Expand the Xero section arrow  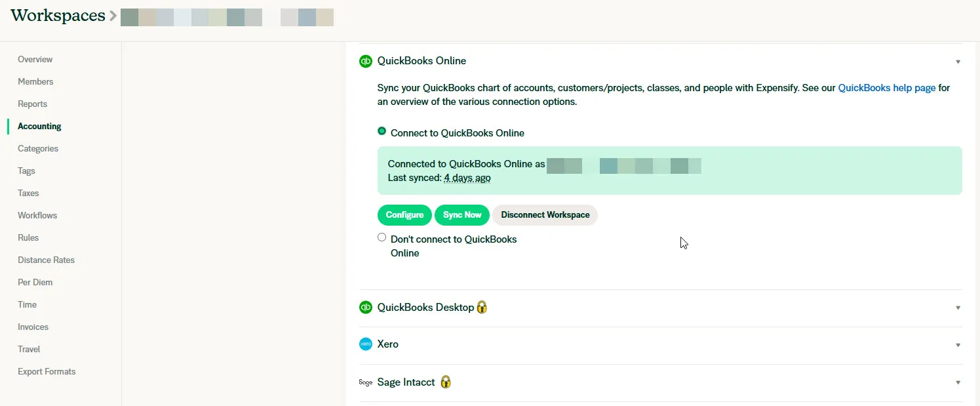[x=958, y=345]
